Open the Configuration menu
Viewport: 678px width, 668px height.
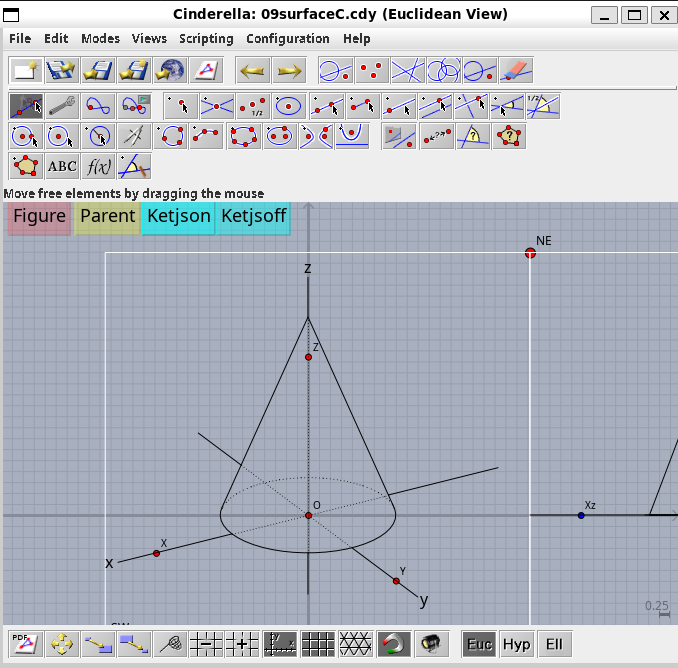(x=288, y=39)
